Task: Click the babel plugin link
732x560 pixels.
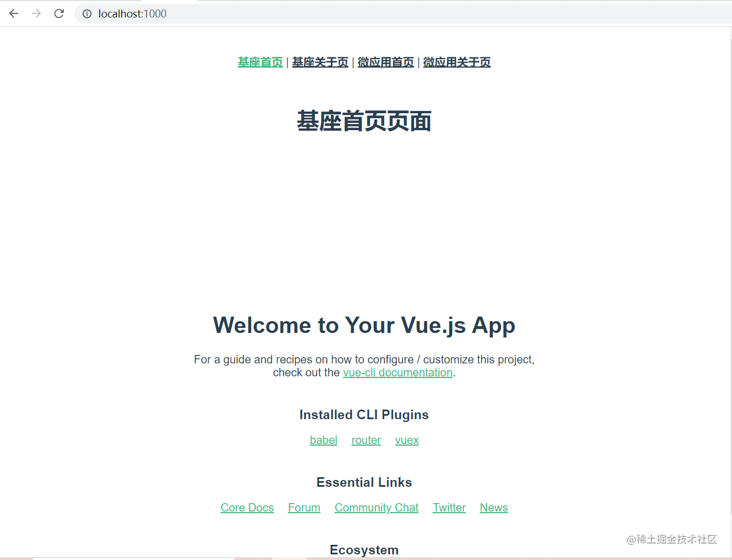Action: pos(323,440)
